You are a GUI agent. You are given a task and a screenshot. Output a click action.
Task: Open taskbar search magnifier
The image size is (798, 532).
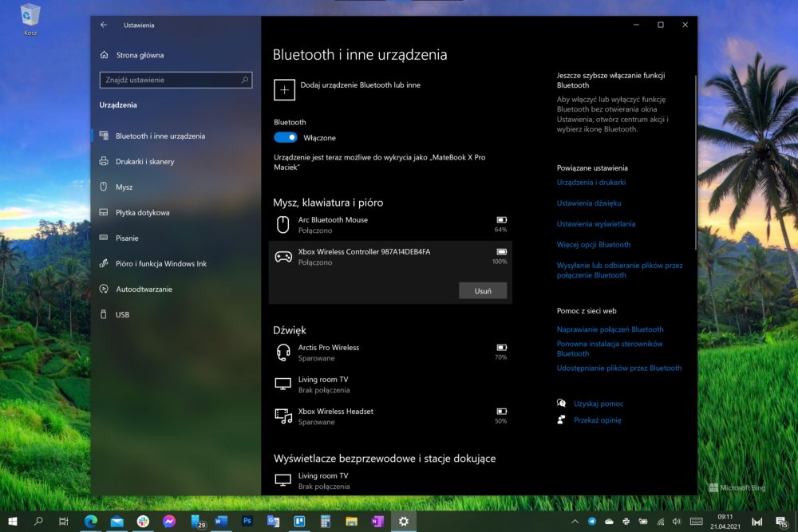coord(38,522)
